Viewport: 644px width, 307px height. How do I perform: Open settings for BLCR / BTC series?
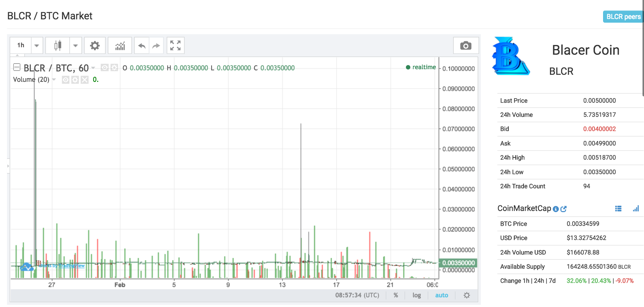pos(114,68)
